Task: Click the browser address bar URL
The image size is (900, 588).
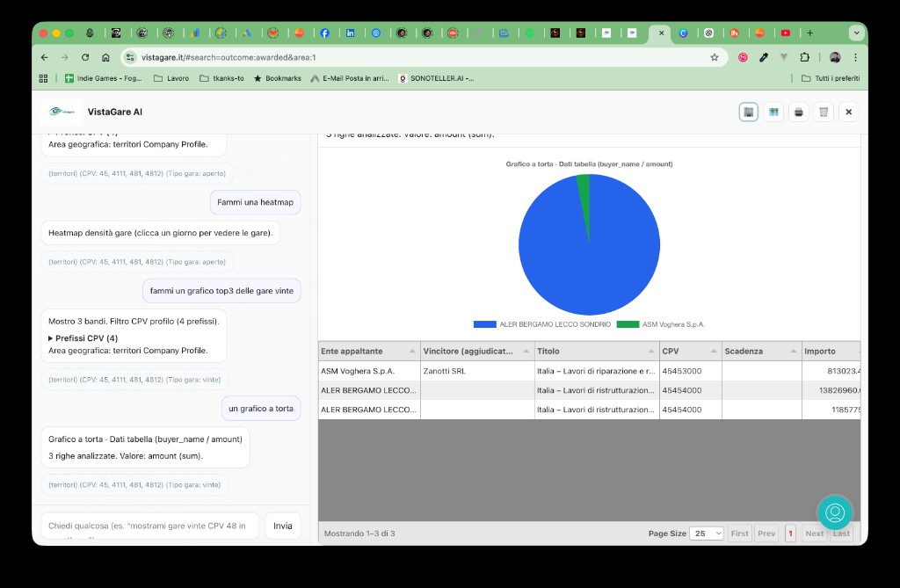Action: click(229, 57)
